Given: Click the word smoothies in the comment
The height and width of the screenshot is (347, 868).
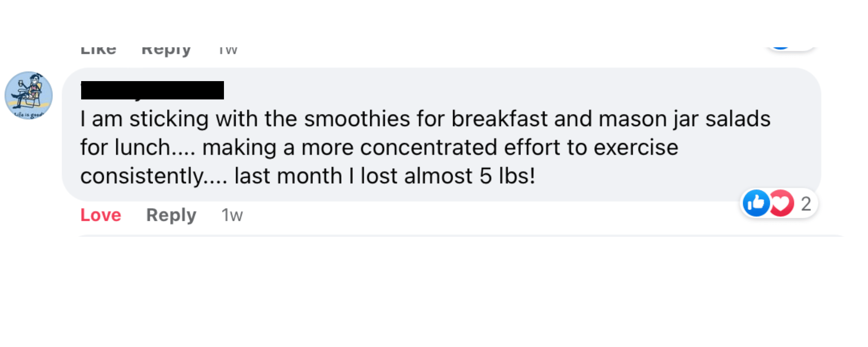Looking at the screenshot, I should (x=357, y=119).
